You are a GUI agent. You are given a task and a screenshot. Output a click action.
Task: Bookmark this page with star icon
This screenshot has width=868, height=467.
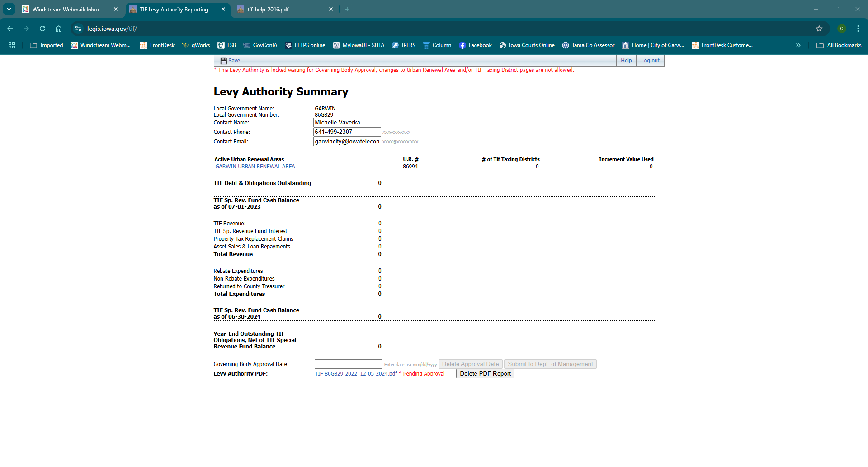click(819, 29)
